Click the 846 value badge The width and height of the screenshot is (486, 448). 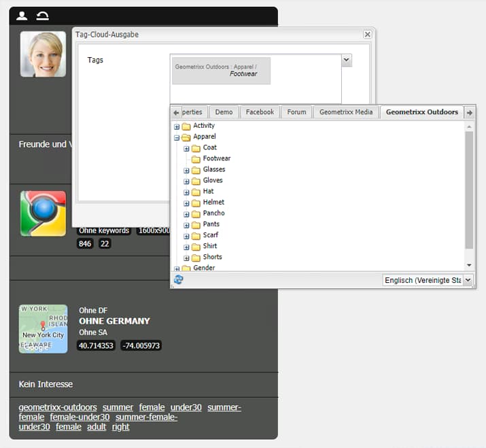pyautogui.click(x=84, y=243)
